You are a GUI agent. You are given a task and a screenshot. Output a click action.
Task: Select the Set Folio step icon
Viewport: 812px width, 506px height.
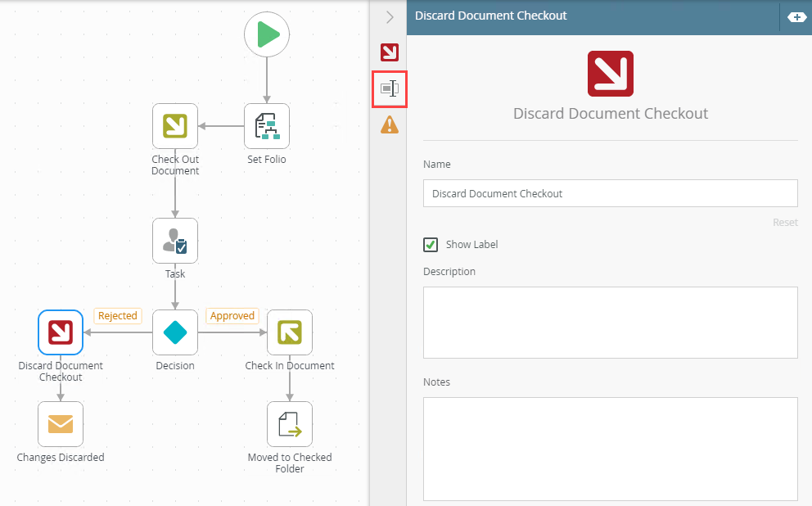[x=267, y=126]
